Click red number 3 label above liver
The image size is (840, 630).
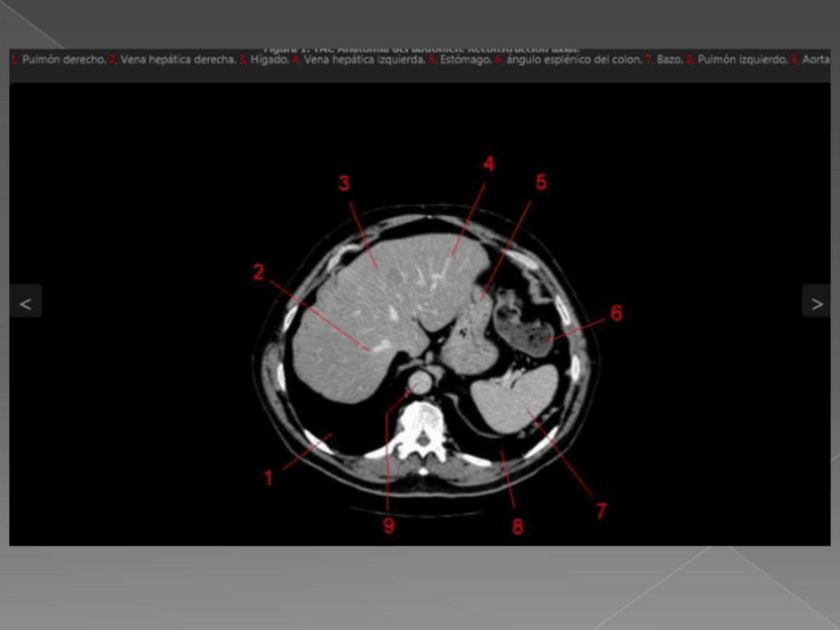coord(344,183)
